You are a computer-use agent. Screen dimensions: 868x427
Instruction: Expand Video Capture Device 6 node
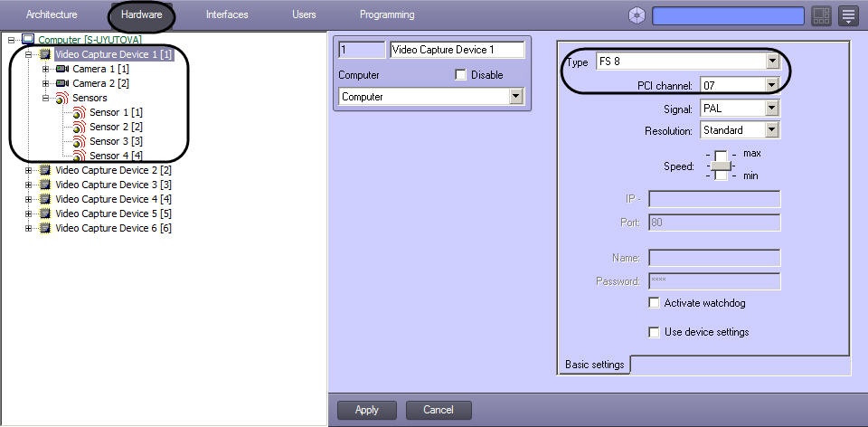28,228
